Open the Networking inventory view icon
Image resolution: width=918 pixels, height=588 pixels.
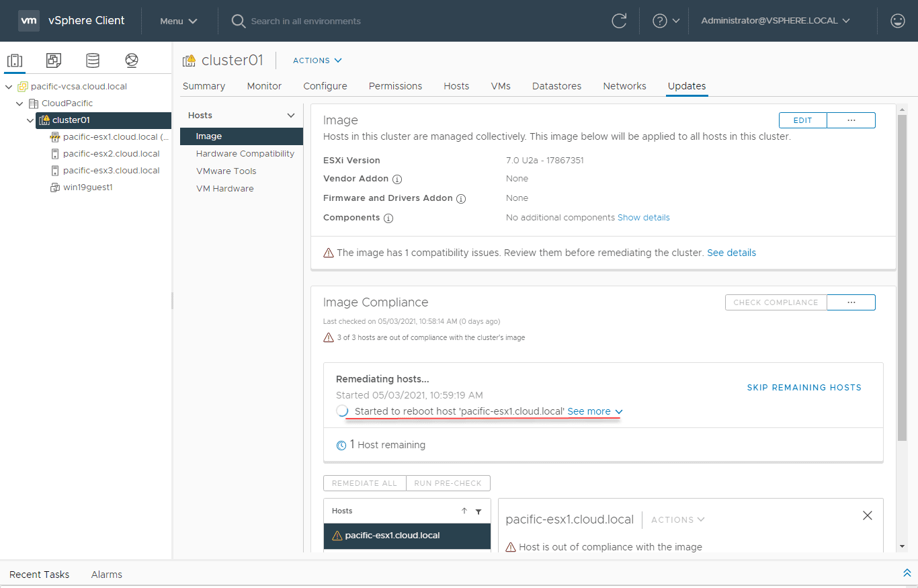click(132, 60)
